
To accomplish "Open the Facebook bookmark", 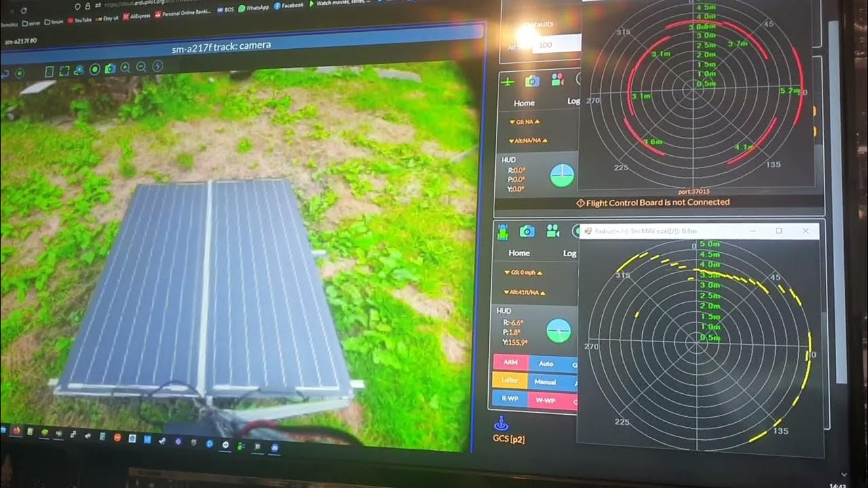I will click(289, 5).
